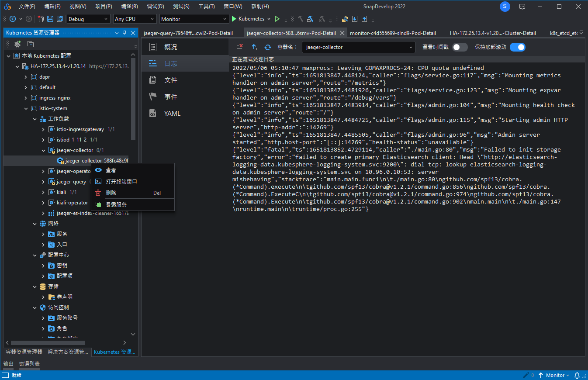Open the Monitor startup project dropdown

click(194, 19)
